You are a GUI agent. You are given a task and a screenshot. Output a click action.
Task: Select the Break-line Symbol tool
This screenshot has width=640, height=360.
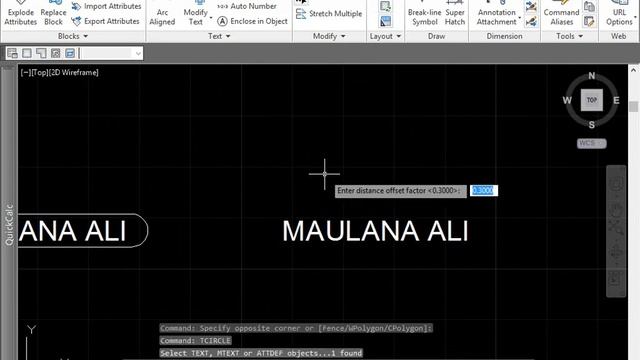click(424, 14)
